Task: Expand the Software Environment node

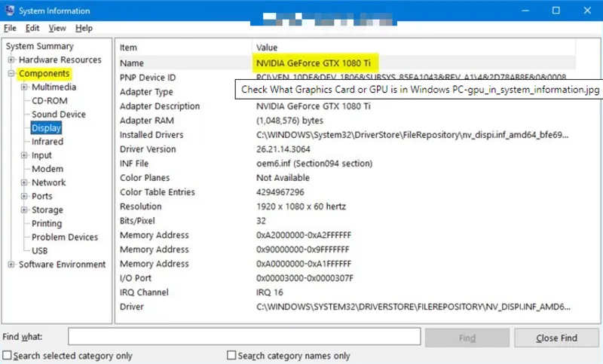Action: click(11, 264)
